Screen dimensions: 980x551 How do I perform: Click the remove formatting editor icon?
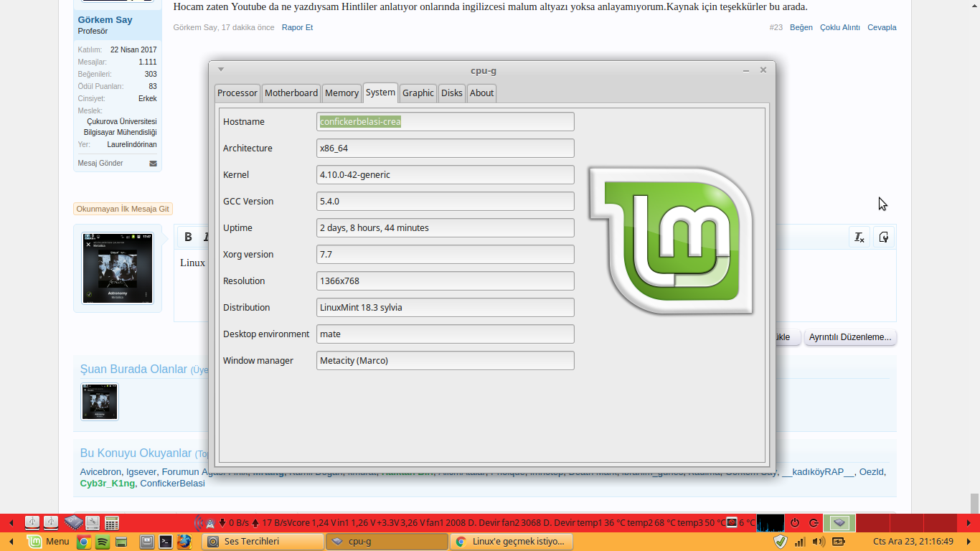click(x=859, y=237)
